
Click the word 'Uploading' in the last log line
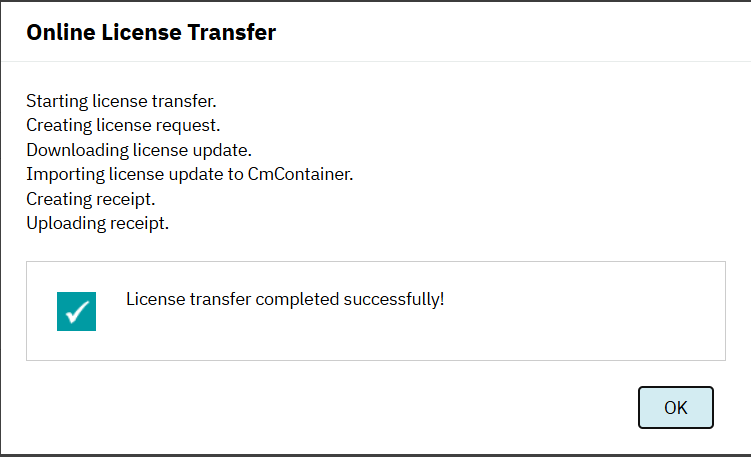66,224
